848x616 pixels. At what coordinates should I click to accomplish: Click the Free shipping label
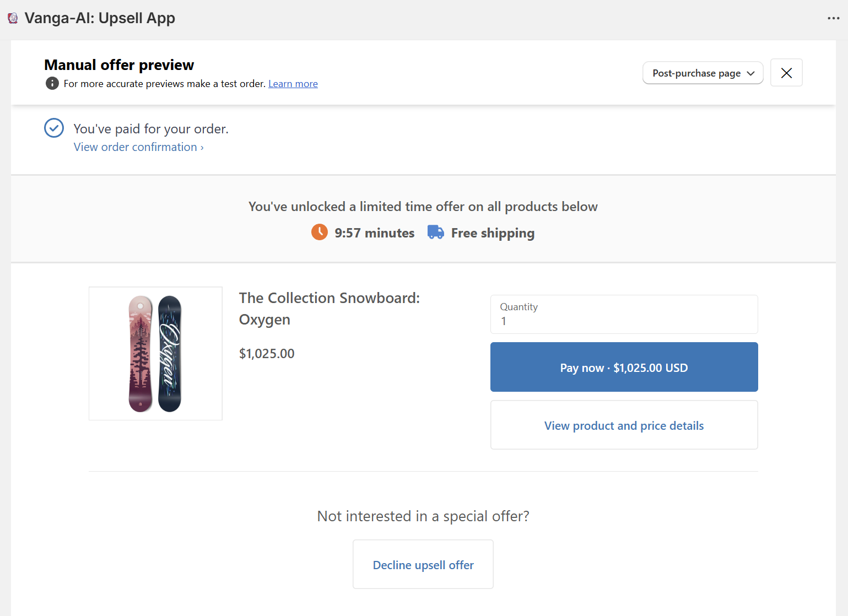click(x=493, y=233)
